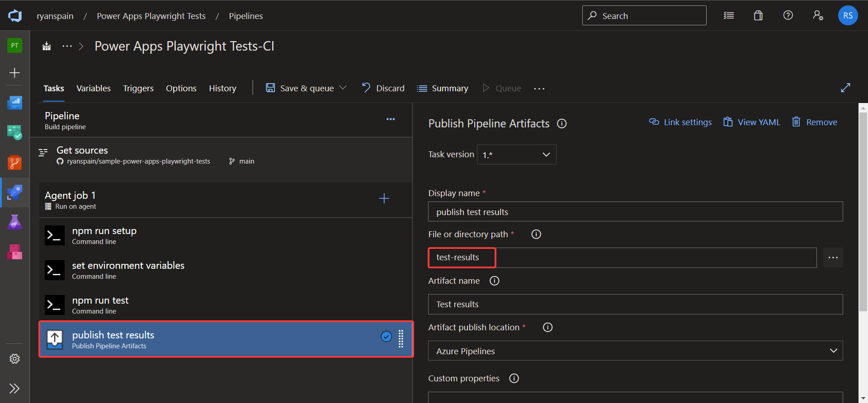Open Azure Artifacts from the sidebar
The width and height of the screenshot is (868, 403).
coord(15,252)
